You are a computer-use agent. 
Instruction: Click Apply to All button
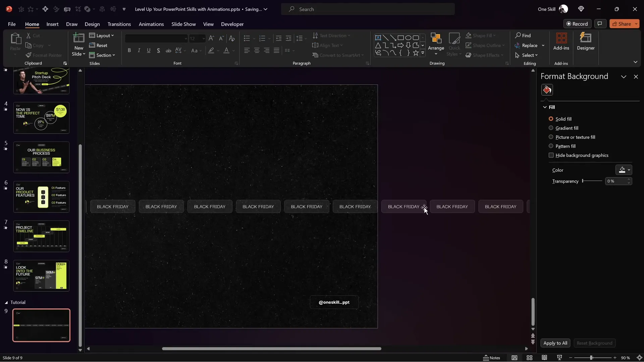click(x=555, y=343)
